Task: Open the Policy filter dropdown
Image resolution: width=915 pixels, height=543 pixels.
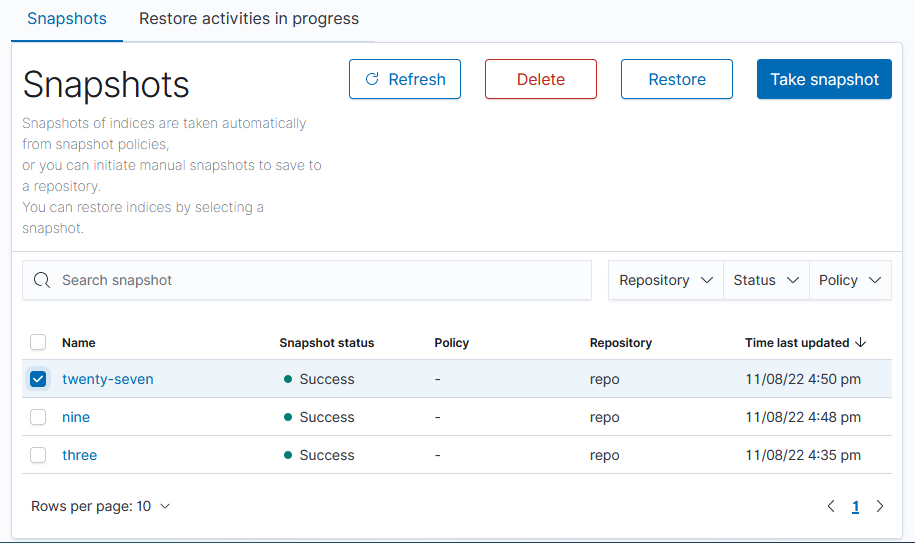Action: click(x=849, y=280)
